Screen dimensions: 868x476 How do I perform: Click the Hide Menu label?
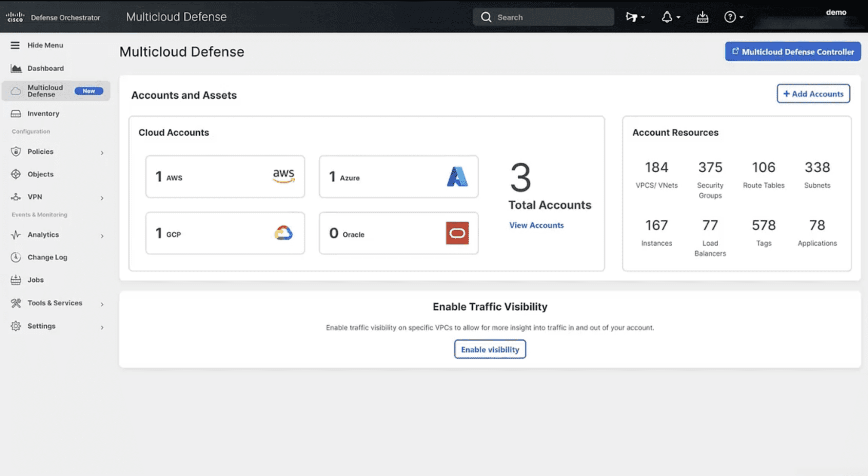pos(45,45)
